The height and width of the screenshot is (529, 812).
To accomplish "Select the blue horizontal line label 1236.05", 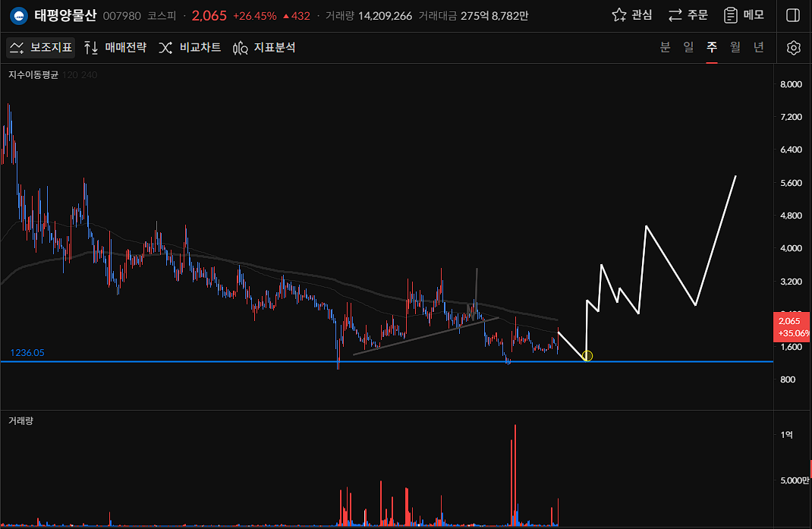I will click(27, 353).
